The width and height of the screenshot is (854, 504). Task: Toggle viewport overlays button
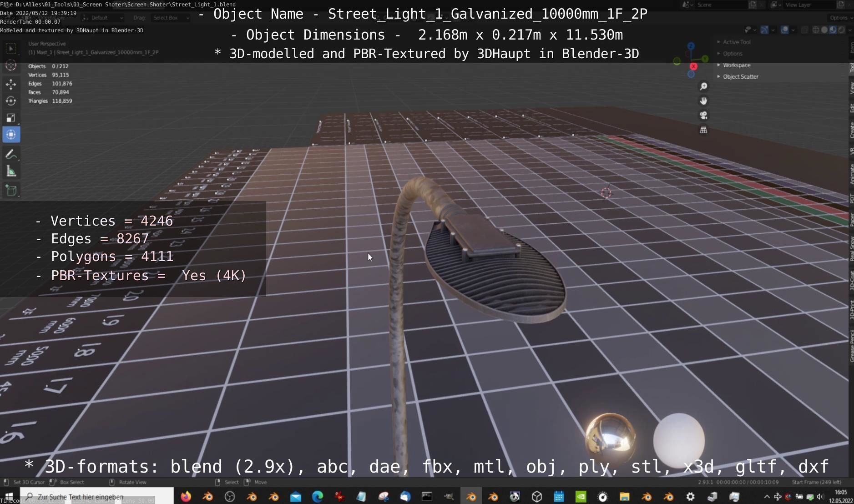coord(785,30)
